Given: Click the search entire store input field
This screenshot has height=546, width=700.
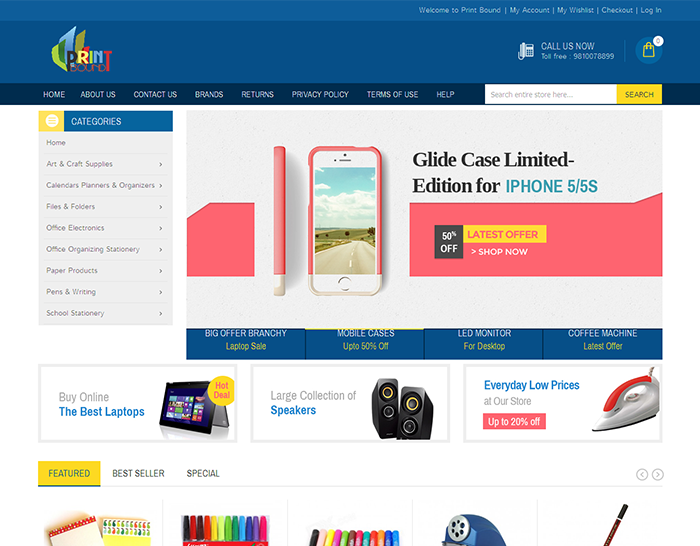Looking at the screenshot, I should [551, 94].
